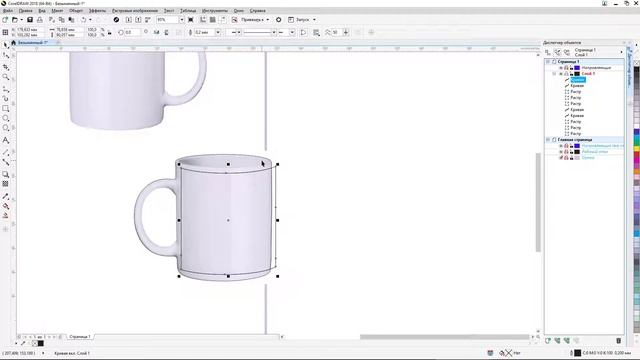
Task: Select the Ellipse tool
Action: (x=6, y=118)
